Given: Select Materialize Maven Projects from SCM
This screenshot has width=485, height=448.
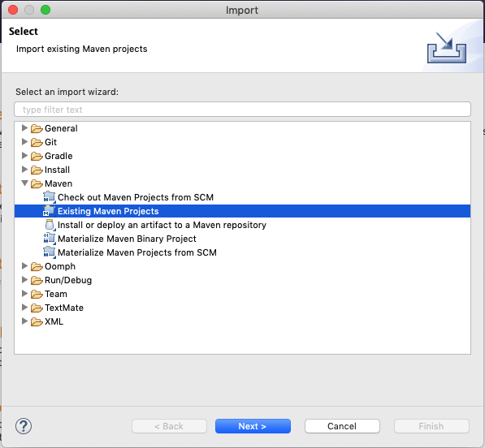Looking at the screenshot, I should (137, 252).
